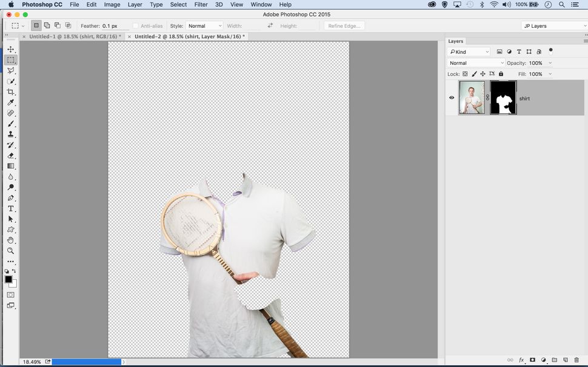The width and height of the screenshot is (588, 367).
Task: Open the layer blend mode dropdown
Action: click(475, 63)
